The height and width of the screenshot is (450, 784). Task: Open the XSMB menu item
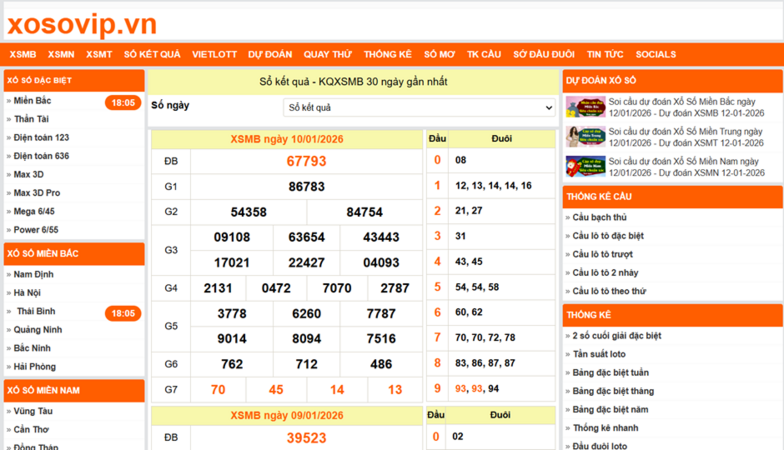[23, 55]
